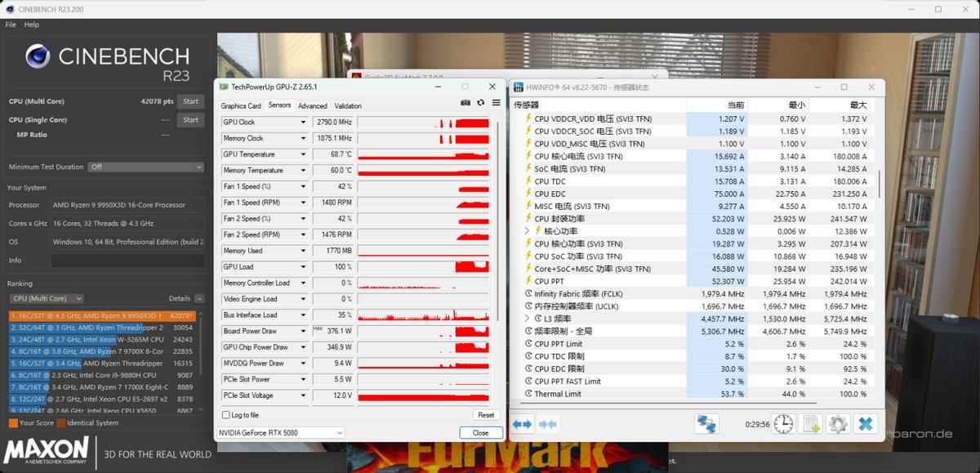This screenshot has width=980, height=473.
Task: Open the Board Power Draw sensor dropdown
Action: [303, 331]
